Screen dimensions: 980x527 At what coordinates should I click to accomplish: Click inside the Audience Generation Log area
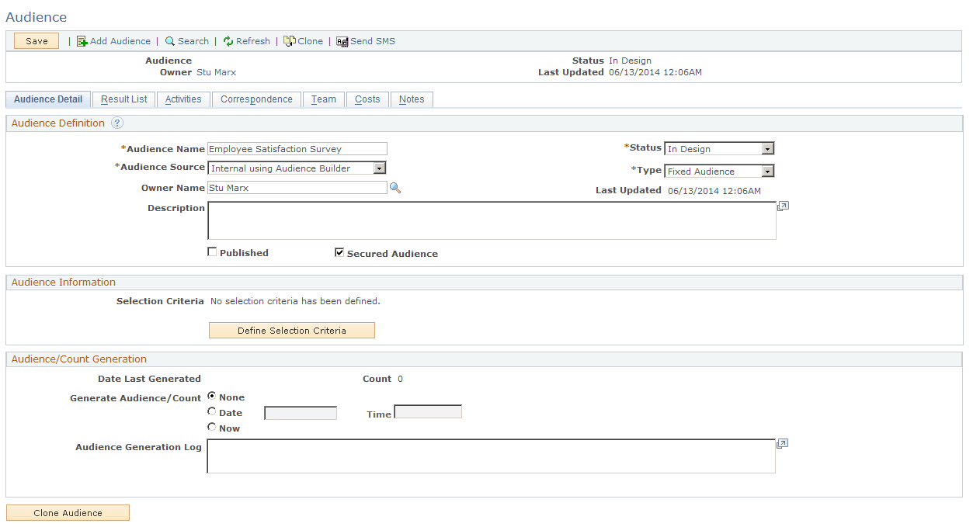point(491,456)
